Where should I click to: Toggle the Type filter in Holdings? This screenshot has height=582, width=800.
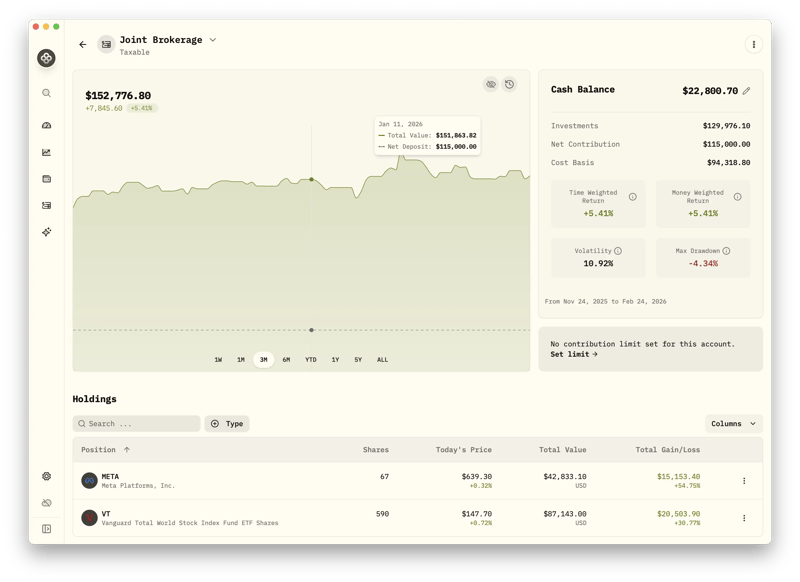227,423
